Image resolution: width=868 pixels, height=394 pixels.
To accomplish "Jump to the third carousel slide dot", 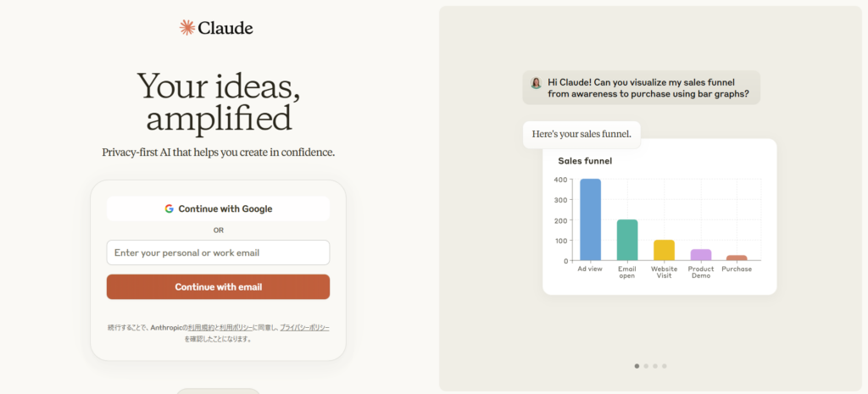I will [655, 366].
